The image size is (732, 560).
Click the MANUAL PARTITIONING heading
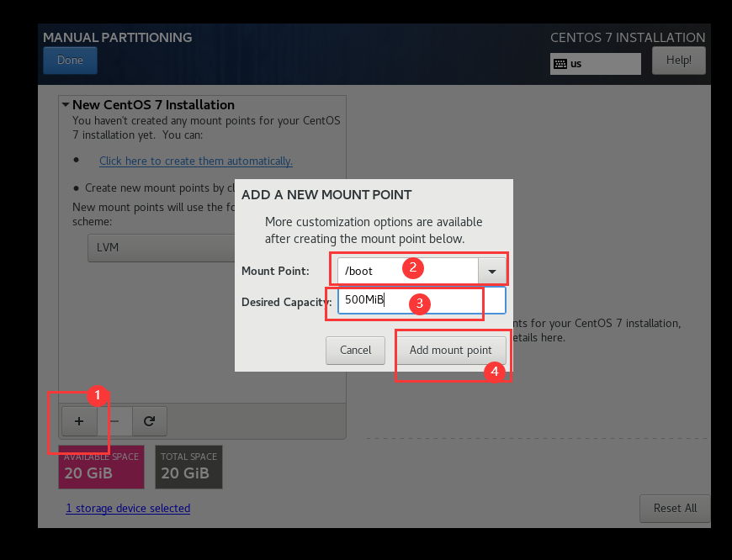[x=118, y=37]
